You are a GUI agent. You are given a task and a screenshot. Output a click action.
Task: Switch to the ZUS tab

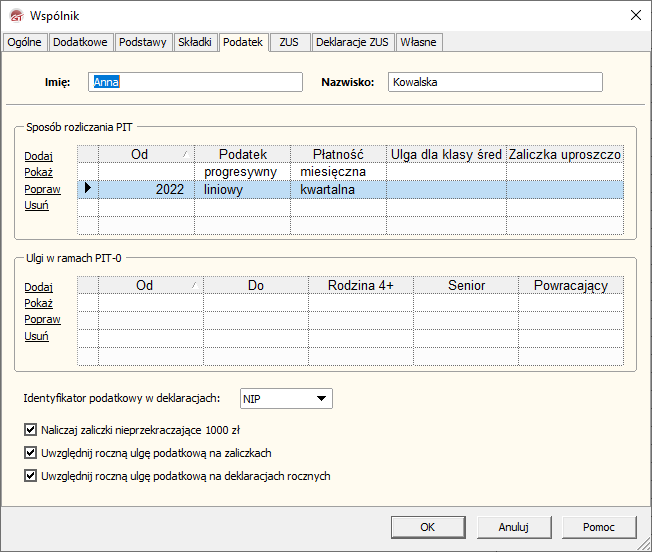289,42
